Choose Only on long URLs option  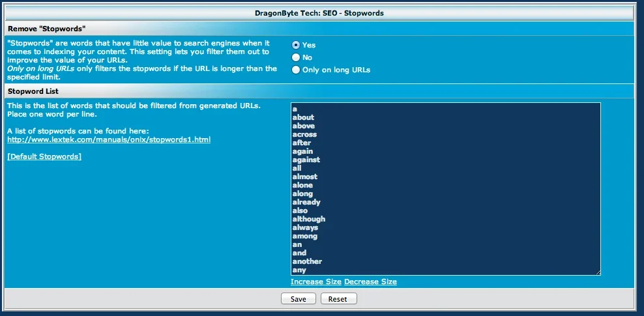pos(296,70)
